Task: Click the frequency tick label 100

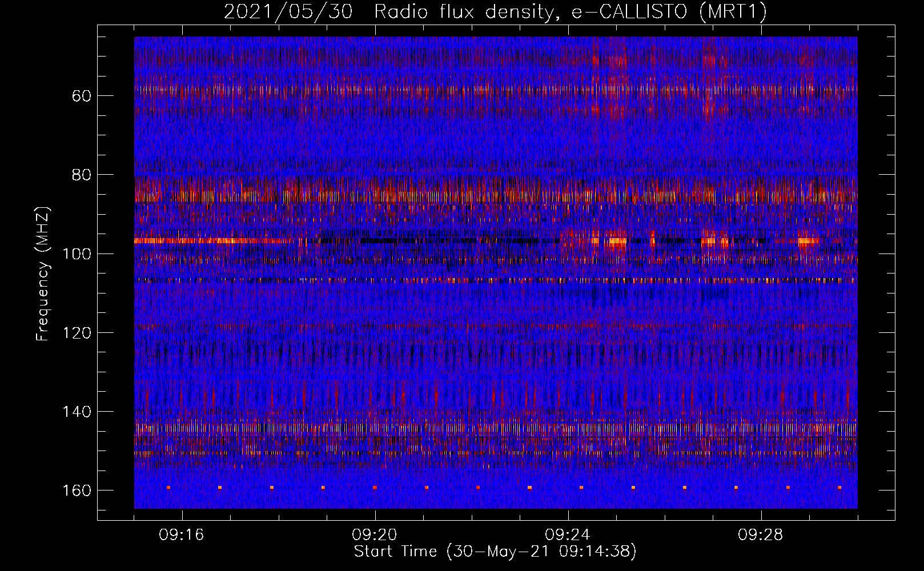Action: point(77,254)
